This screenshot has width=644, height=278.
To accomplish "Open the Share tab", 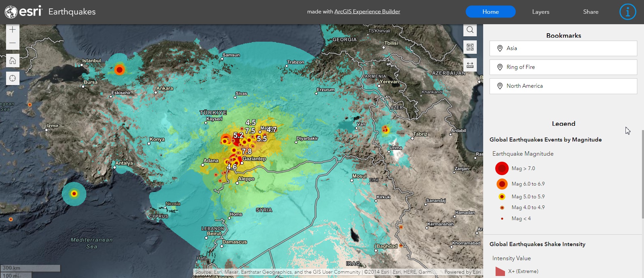I will tap(591, 12).
